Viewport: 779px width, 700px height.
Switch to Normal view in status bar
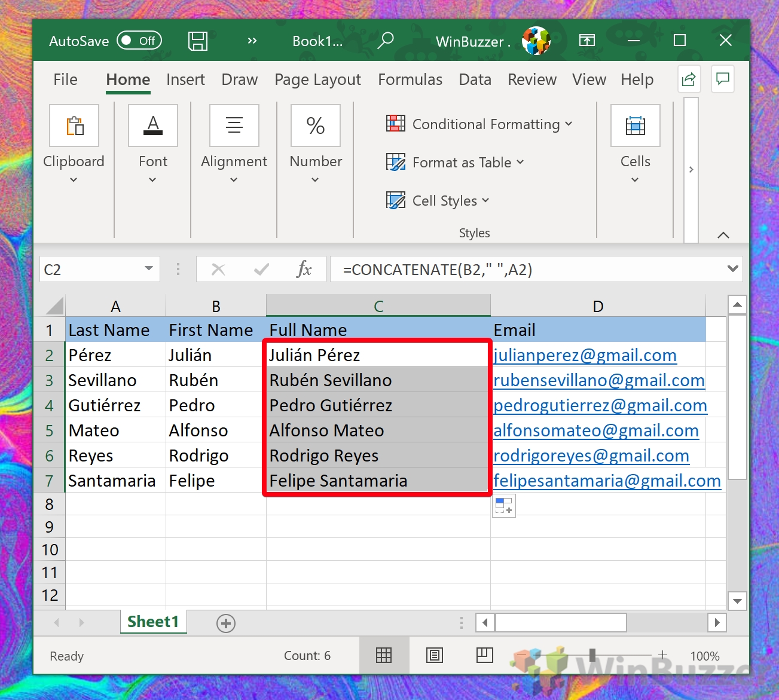384,656
